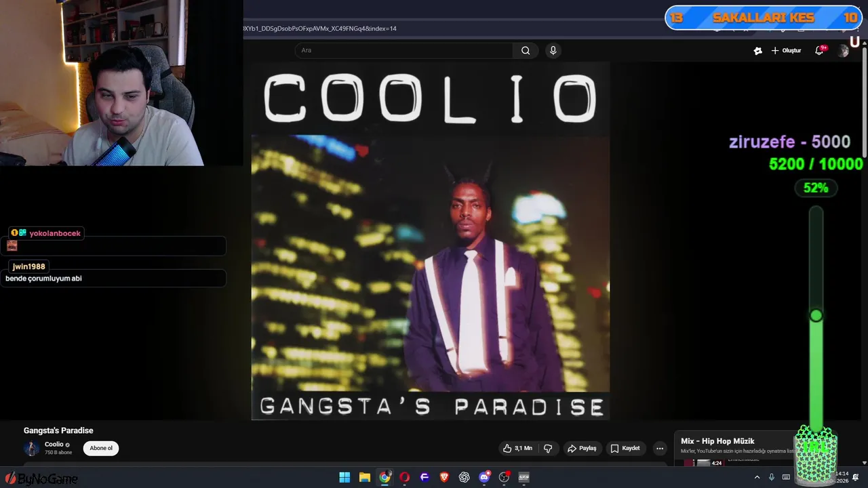Open Opera browser from the taskbar

[404, 477]
